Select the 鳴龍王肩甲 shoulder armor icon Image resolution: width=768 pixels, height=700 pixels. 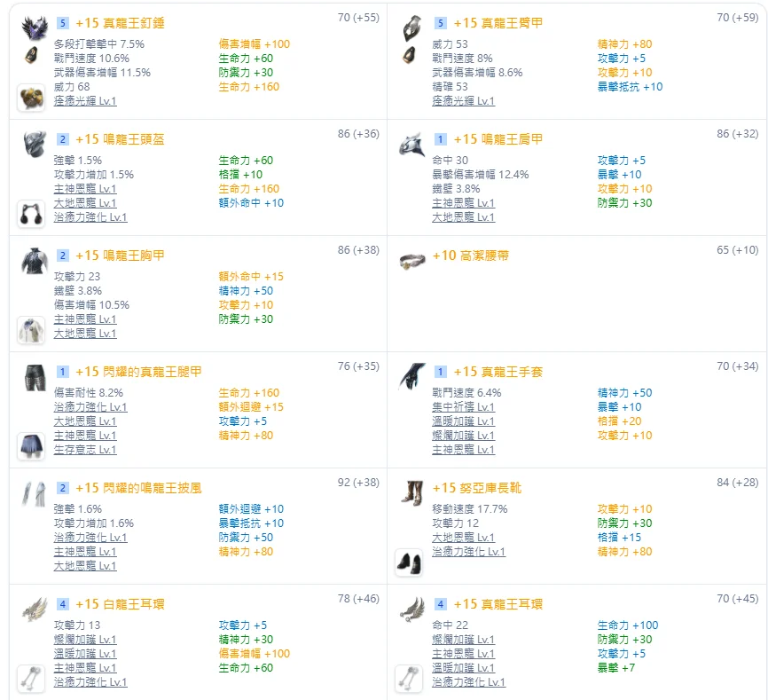click(x=413, y=143)
